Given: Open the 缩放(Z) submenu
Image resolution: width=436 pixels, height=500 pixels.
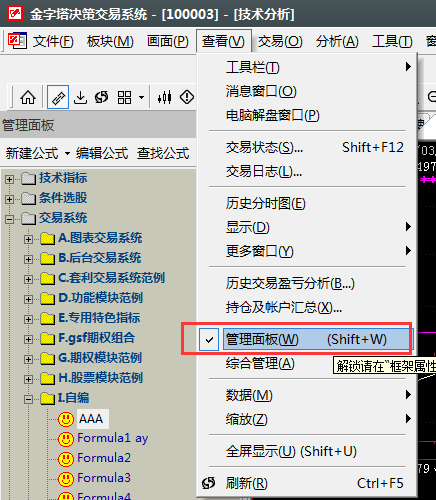Looking at the screenshot, I should 307,419.
